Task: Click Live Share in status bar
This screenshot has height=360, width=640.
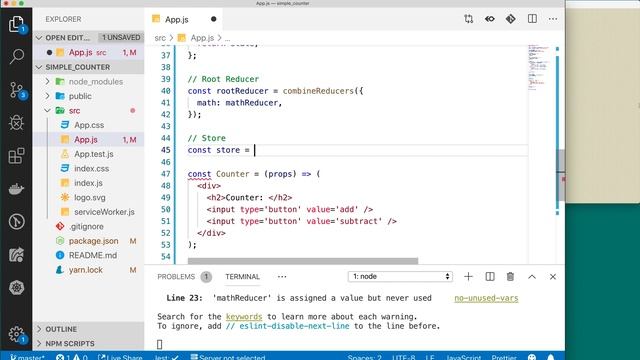Action: pyautogui.click(x=120, y=357)
